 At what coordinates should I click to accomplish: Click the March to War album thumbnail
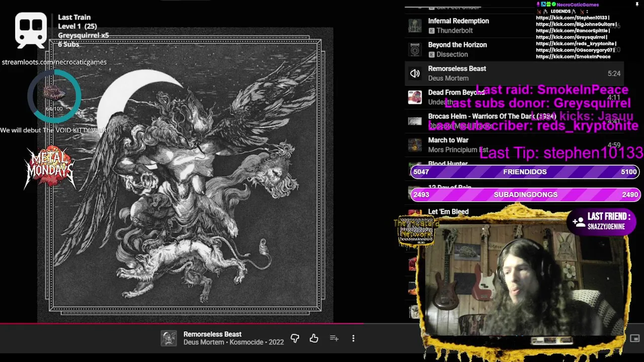(415, 145)
